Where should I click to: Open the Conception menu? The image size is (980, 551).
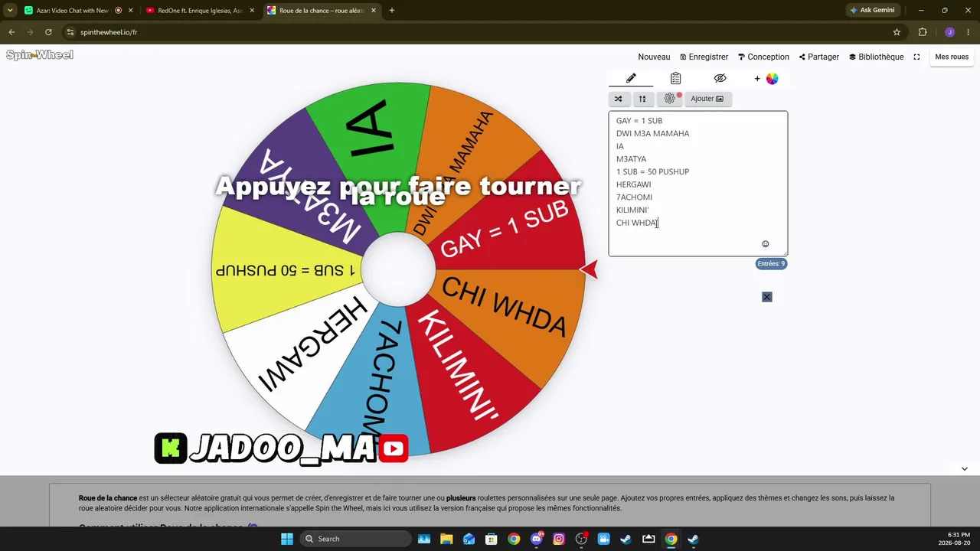pos(763,57)
